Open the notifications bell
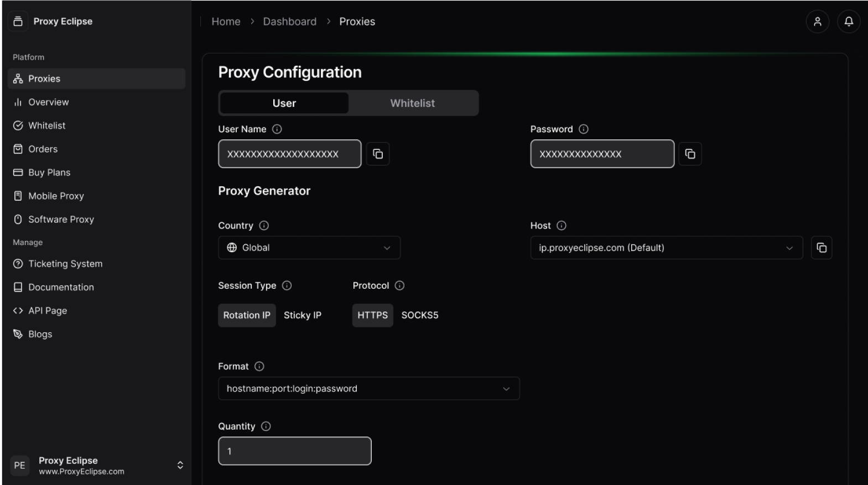This screenshot has height=485, width=868. tap(848, 22)
